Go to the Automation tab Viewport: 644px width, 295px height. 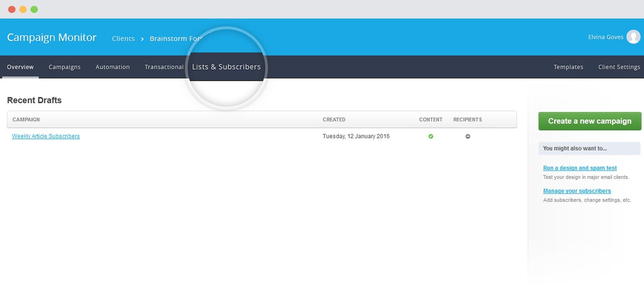(113, 67)
